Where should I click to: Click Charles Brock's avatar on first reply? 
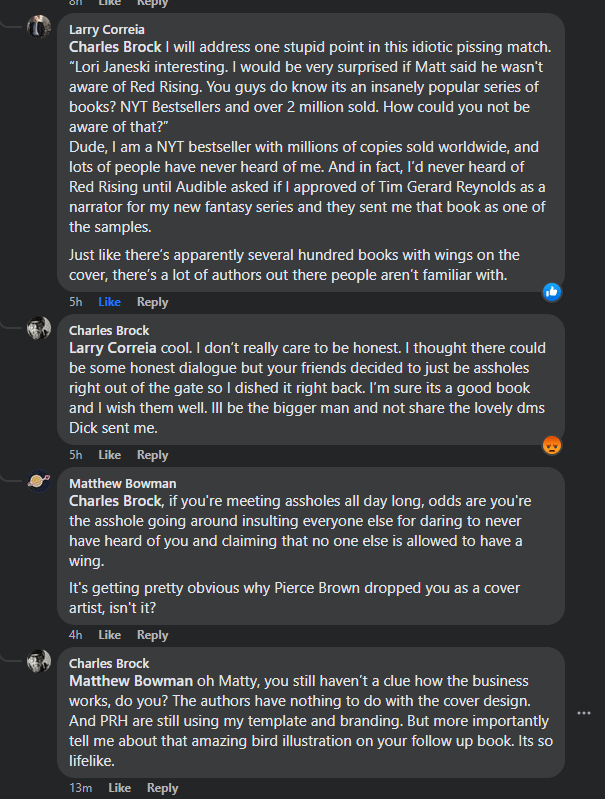(x=39, y=328)
